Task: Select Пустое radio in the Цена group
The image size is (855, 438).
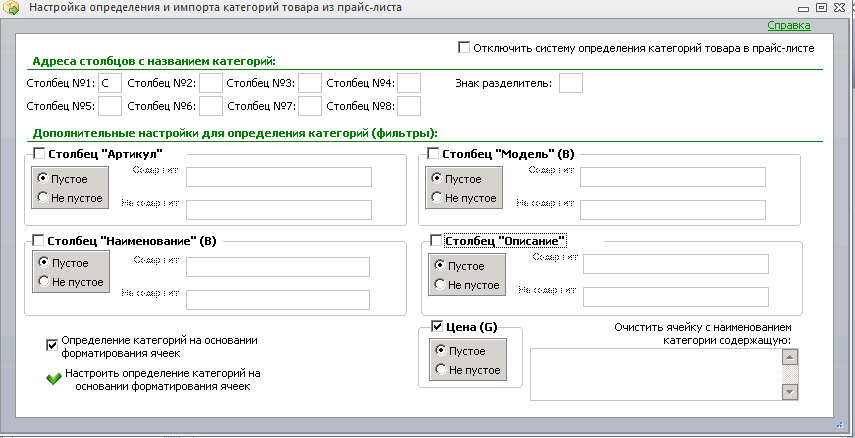Action: click(441, 350)
